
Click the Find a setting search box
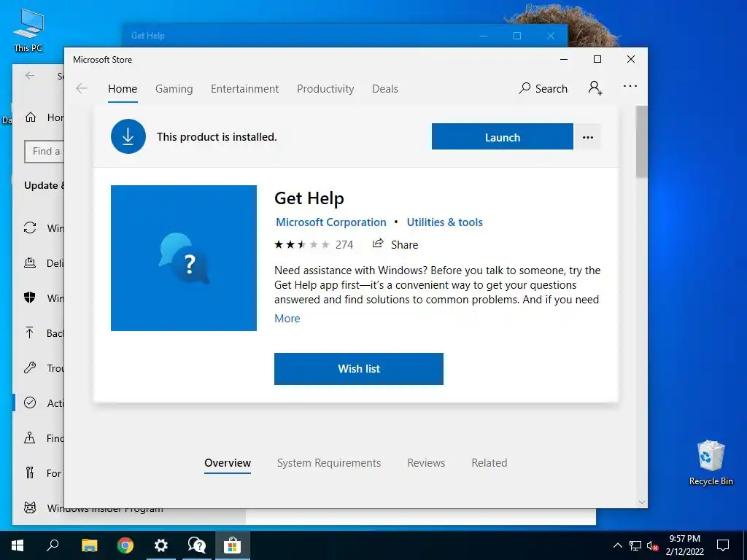[44, 152]
